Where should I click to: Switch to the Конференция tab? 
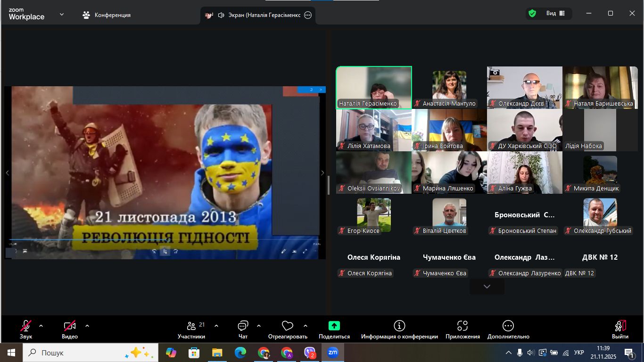point(107,15)
